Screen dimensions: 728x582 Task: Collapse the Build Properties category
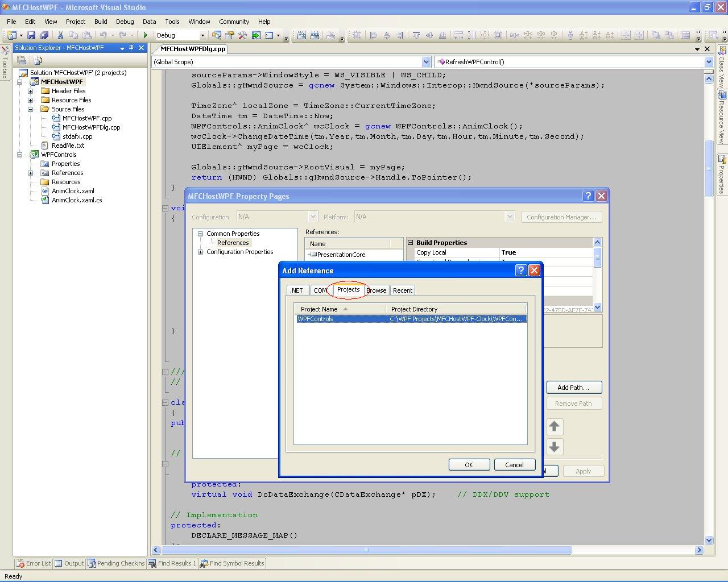click(410, 243)
